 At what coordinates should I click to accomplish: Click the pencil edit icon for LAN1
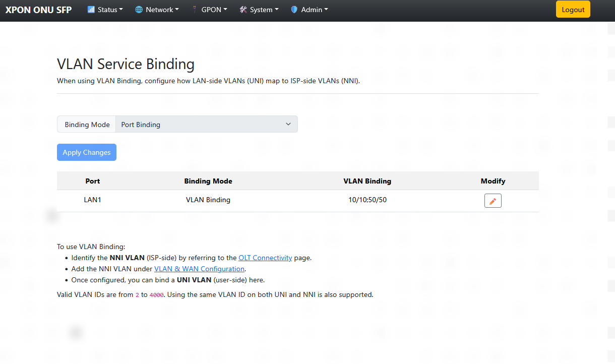click(x=493, y=201)
